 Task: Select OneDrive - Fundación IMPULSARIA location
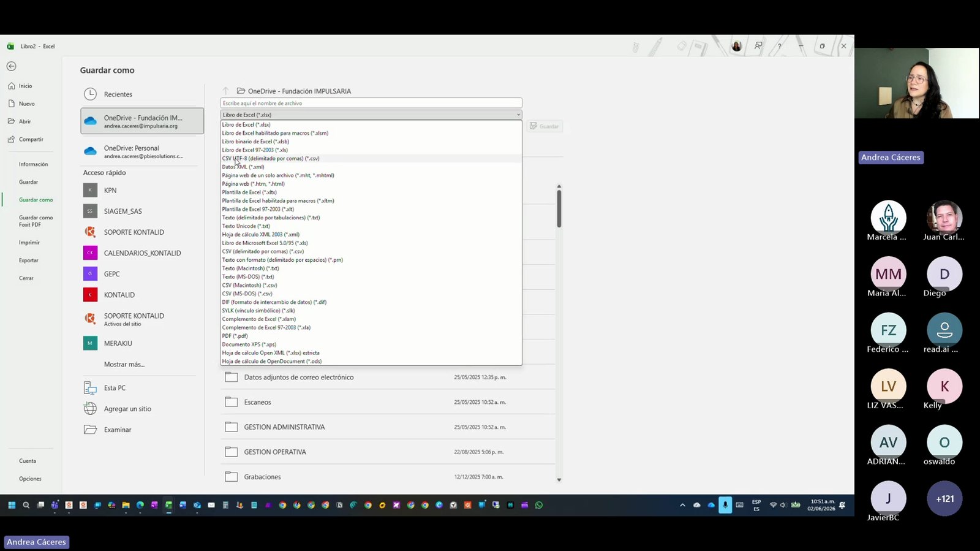pyautogui.click(x=142, y=121)
